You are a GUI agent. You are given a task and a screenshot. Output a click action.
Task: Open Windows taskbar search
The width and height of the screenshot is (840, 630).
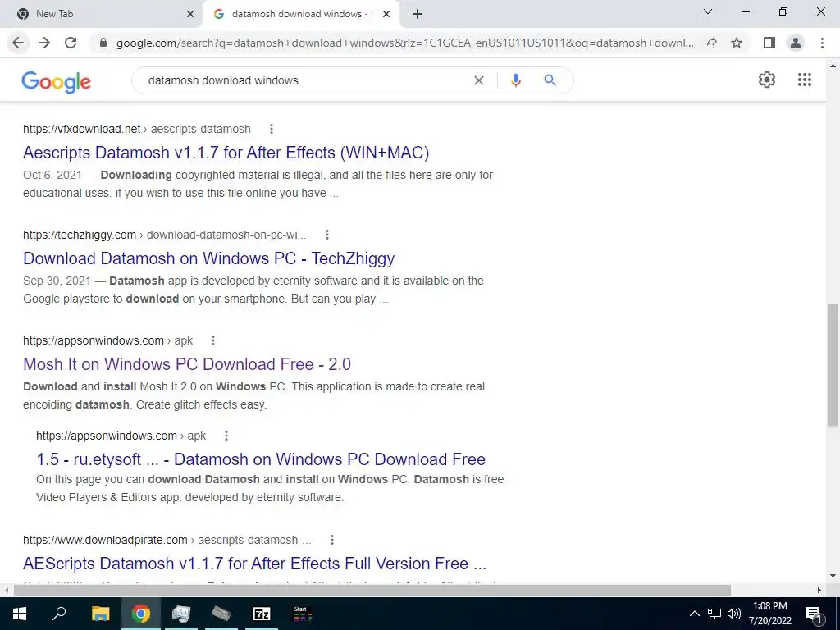59,614
